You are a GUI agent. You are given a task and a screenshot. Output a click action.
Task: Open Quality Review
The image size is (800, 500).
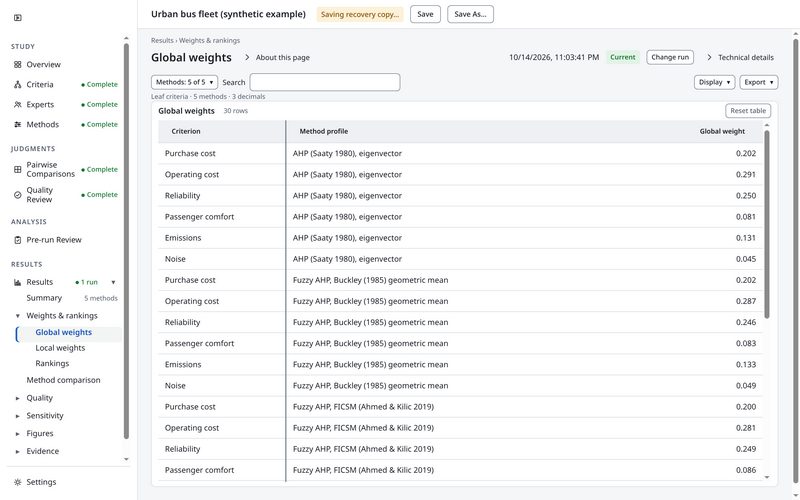point(39,195)
